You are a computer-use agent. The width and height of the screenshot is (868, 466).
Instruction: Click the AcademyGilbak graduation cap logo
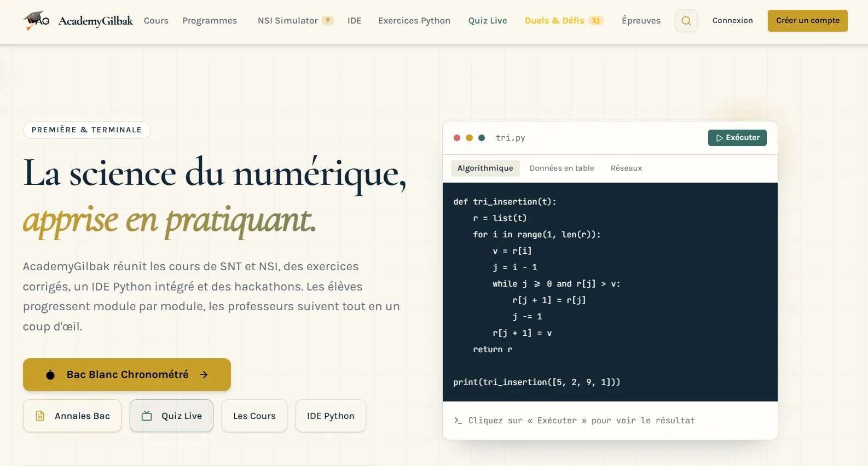tap(37, 20)
